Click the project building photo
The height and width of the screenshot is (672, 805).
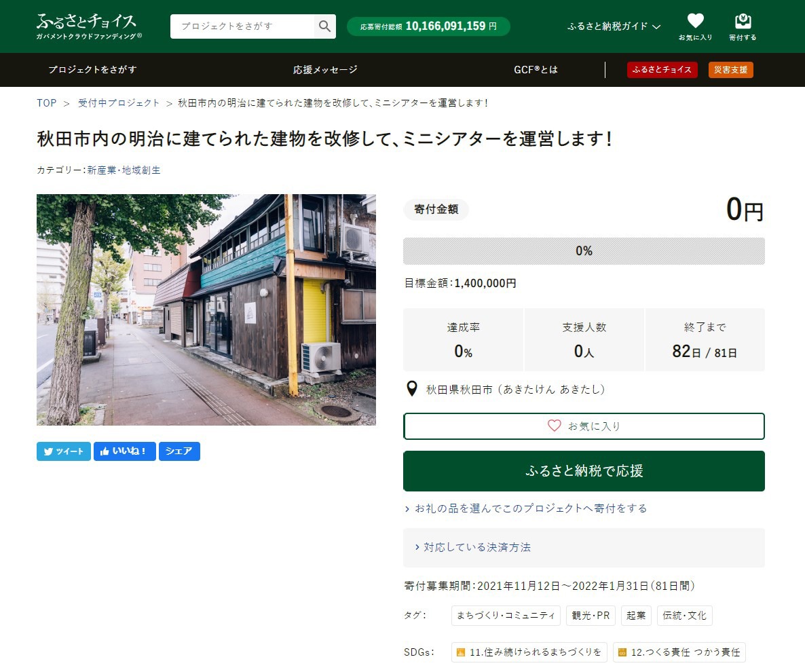[206, 310]
